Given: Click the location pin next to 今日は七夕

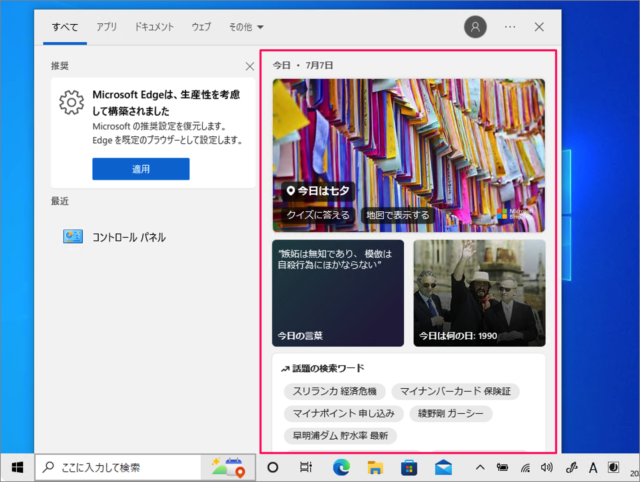Looking at the screenshot, I should pos(290,191).
